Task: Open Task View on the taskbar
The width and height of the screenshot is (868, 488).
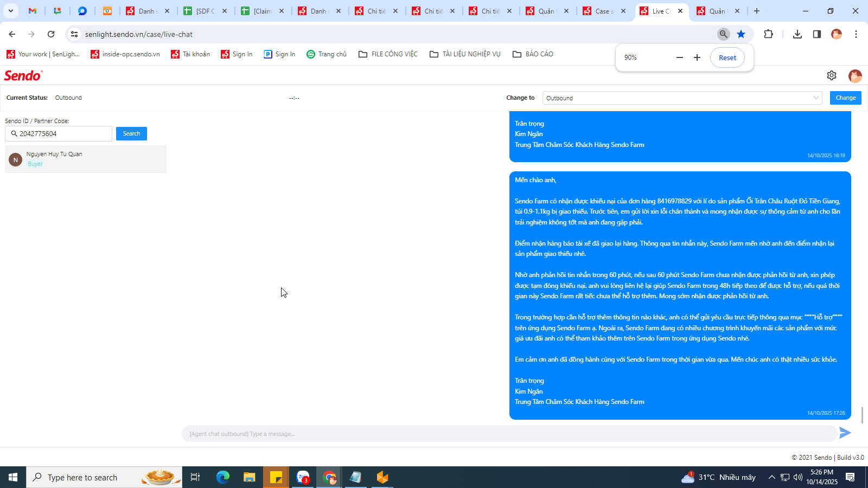Action: point(195,477)
